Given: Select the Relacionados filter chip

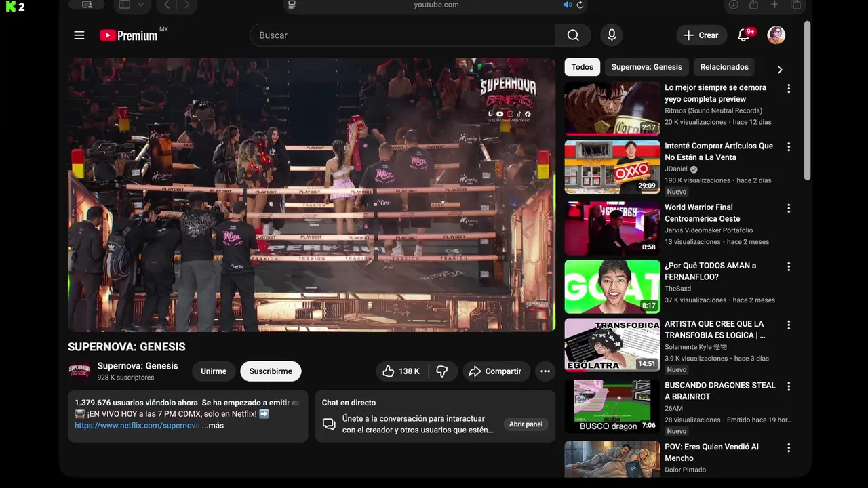Looking at the screenshot, I should point(724,67).
